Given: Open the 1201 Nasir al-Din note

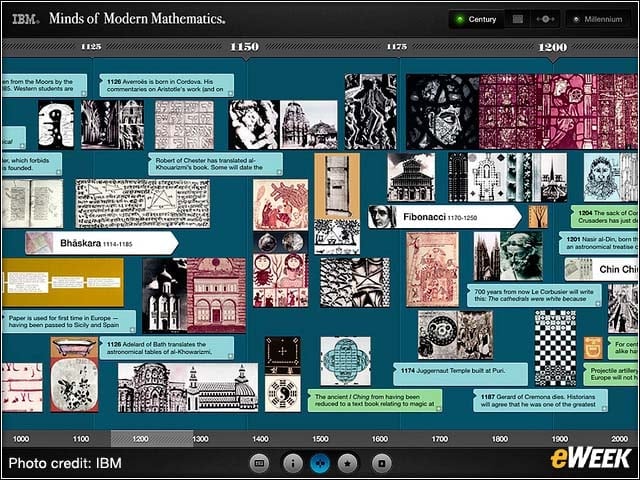Looking at the screenshot, I should click(598, 243).
